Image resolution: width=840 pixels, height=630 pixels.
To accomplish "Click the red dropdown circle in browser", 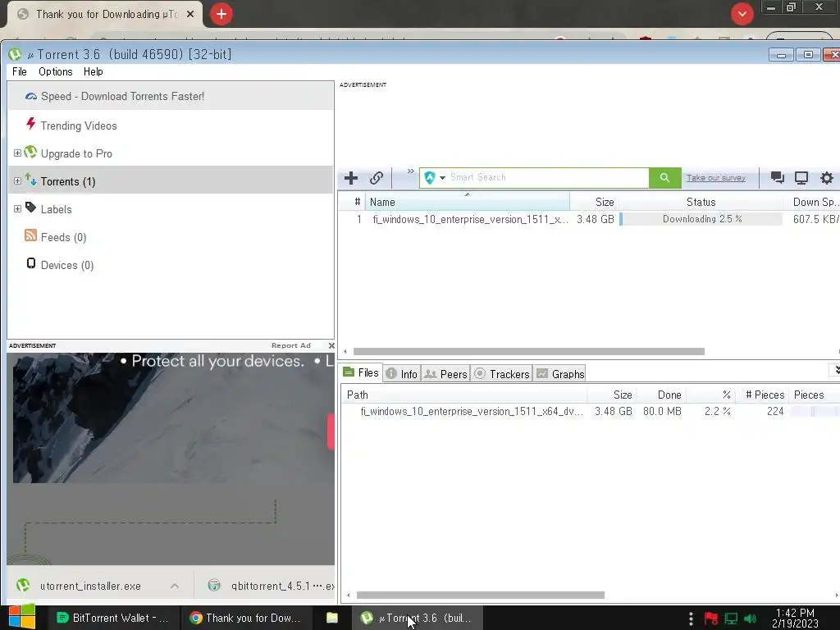I will (x=742, y=14).
